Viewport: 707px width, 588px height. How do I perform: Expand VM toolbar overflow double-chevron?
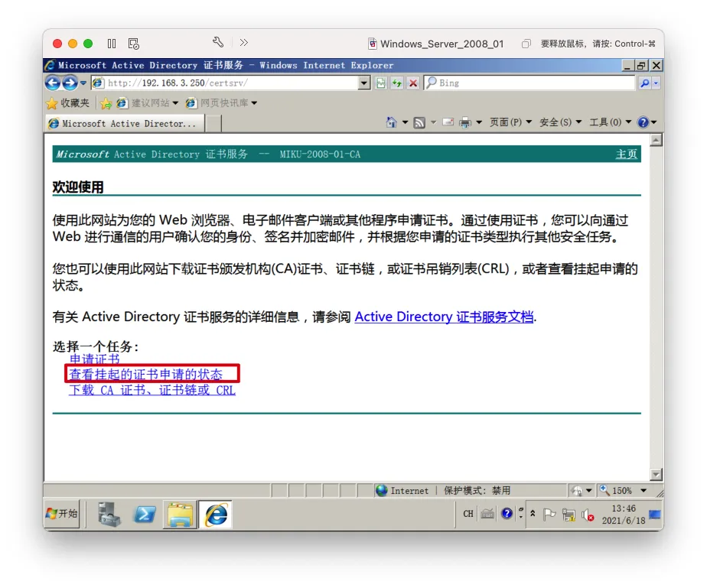[x=244, y=42]
